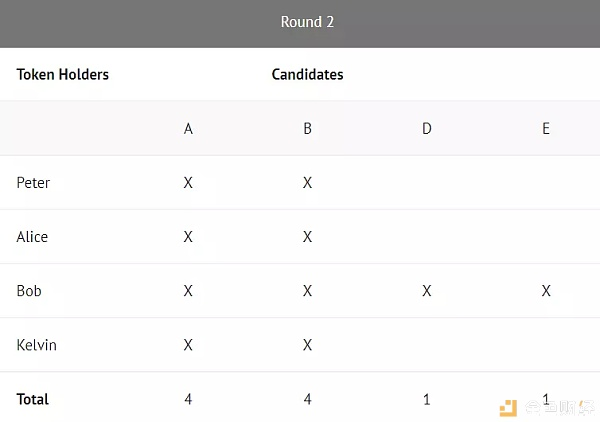Screen dimensions: 600x422
Task: Click Kelvin's X mark under candidate B
Action: [x=307, y=345]
